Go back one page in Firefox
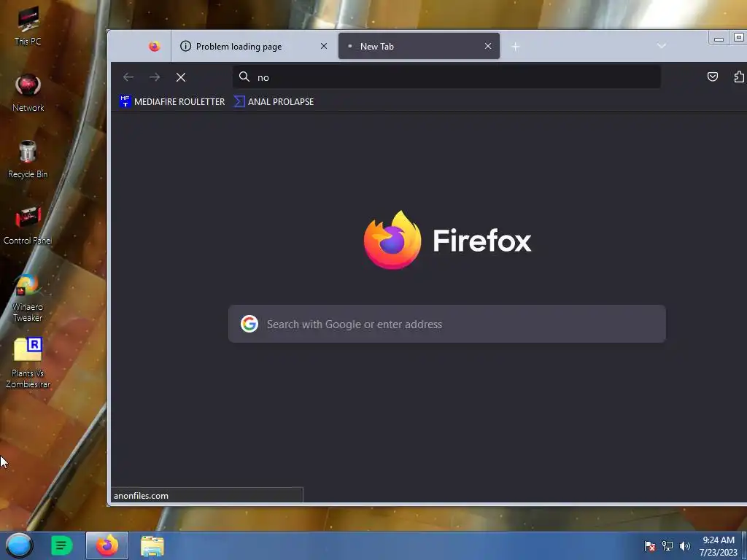 (128, 77)
